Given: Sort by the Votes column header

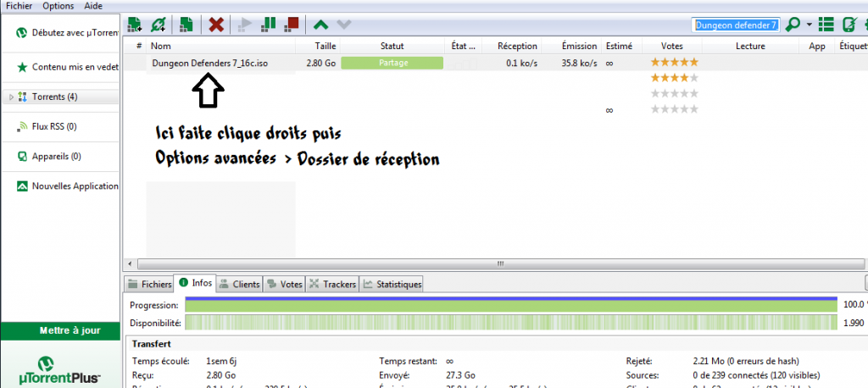Looking at the screenshot, I should 671,46.
